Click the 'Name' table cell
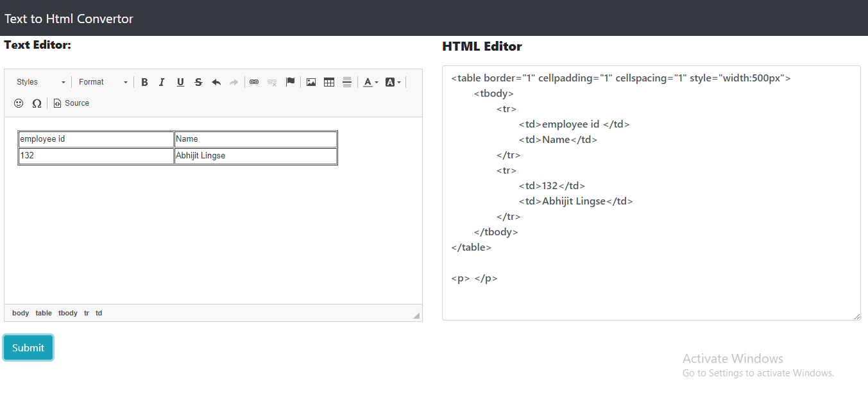Screen dimensions: 868x393 click(255, 139)
